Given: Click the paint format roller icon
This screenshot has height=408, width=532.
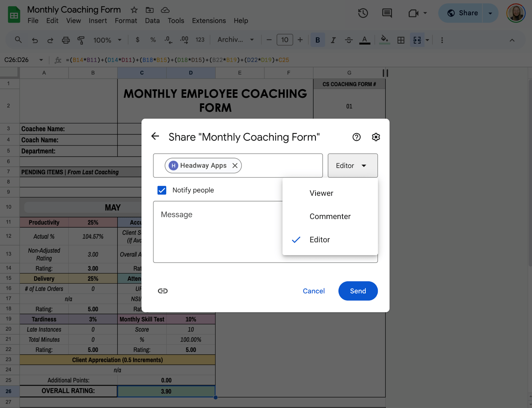Looking at the screenshot, I should [x=81, y=40].
